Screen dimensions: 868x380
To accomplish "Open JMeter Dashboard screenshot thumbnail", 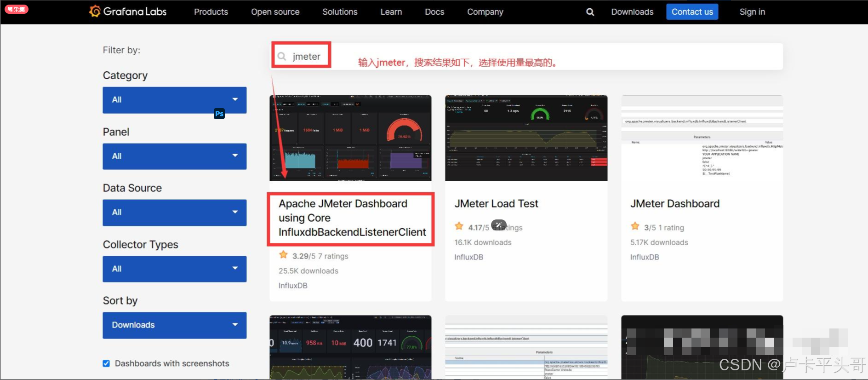I will pos(702,138).
